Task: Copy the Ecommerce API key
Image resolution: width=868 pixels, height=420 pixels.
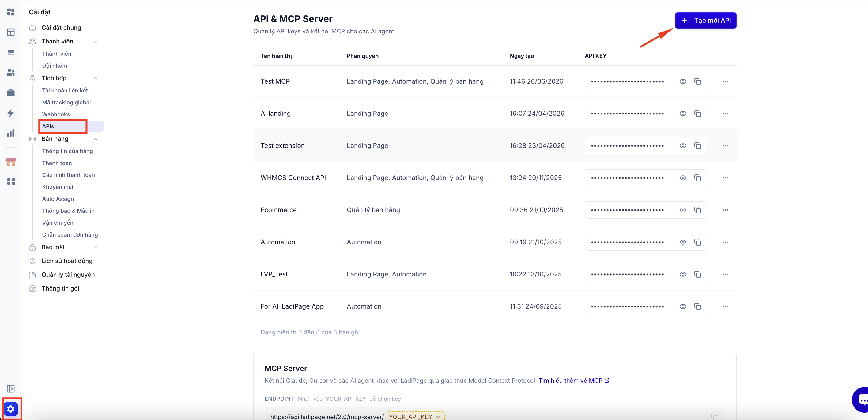Action: click(x=697, y=210)
